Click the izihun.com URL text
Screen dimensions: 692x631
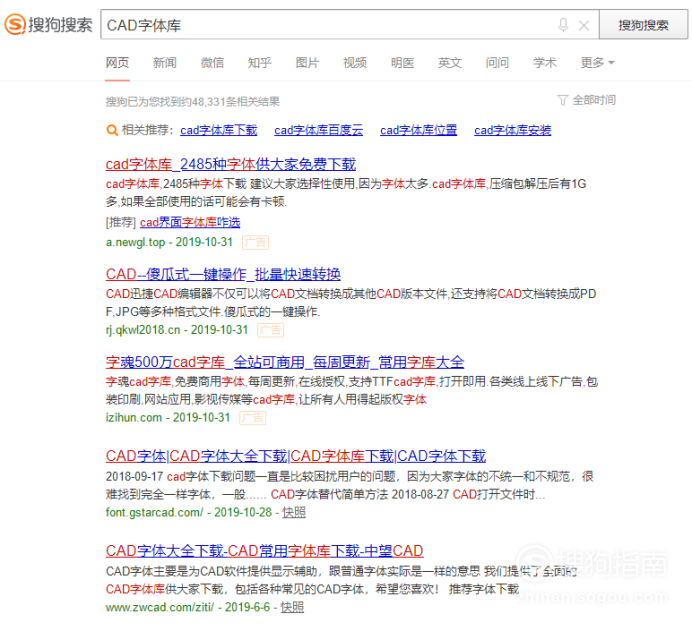click(134, 417)
